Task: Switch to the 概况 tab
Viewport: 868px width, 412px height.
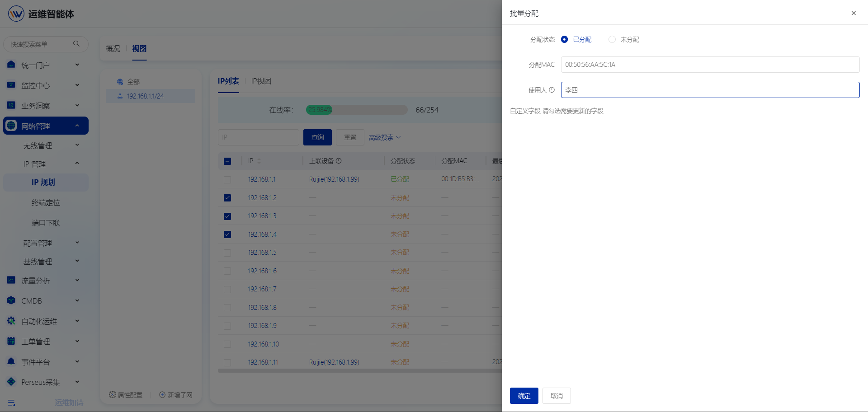Action: (x=113, y=48)
